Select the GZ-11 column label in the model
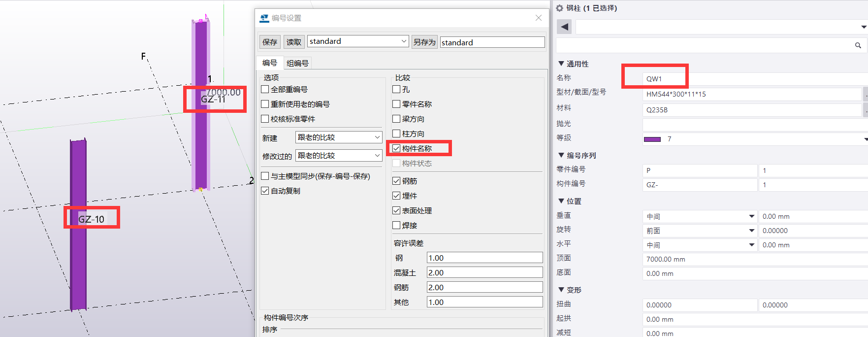 point(213,100)
